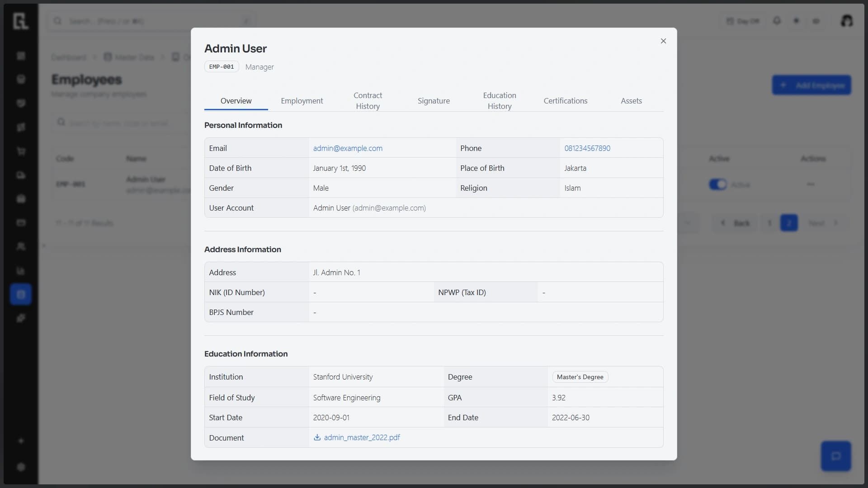Click the Master's Degree badge
868x488 pixels.
click(580, 377)
